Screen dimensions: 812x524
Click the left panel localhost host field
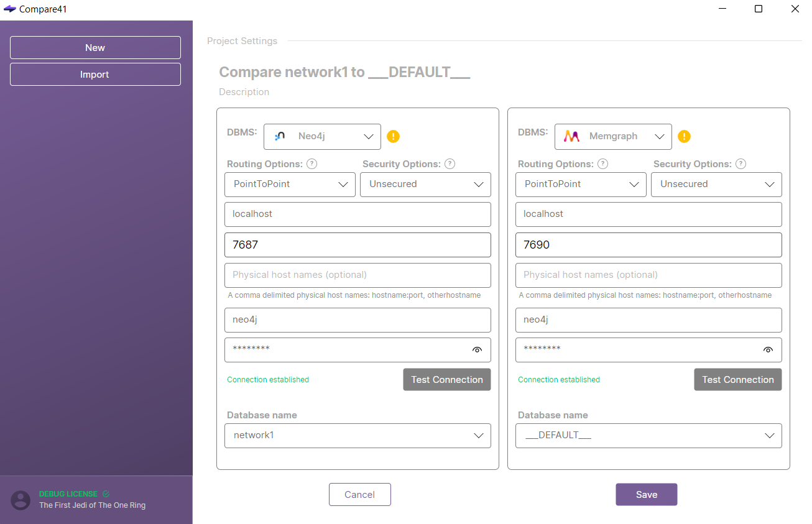pyautogui.click(x=358, y=214)
